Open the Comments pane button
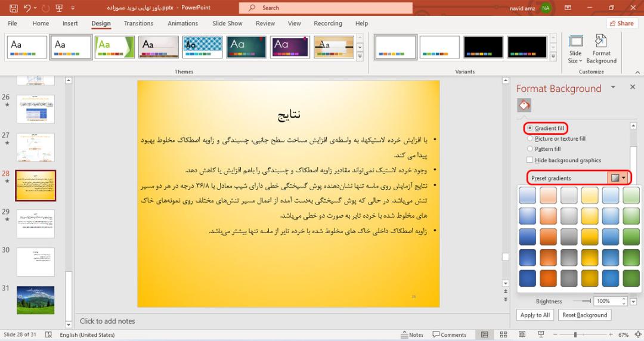Screen dimensions: 644x341 (450, 334)
